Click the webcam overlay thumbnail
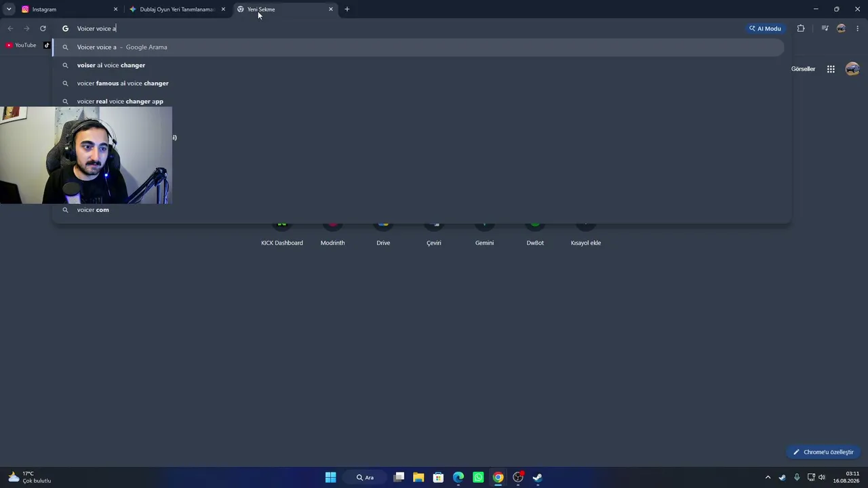 [86, 155]
